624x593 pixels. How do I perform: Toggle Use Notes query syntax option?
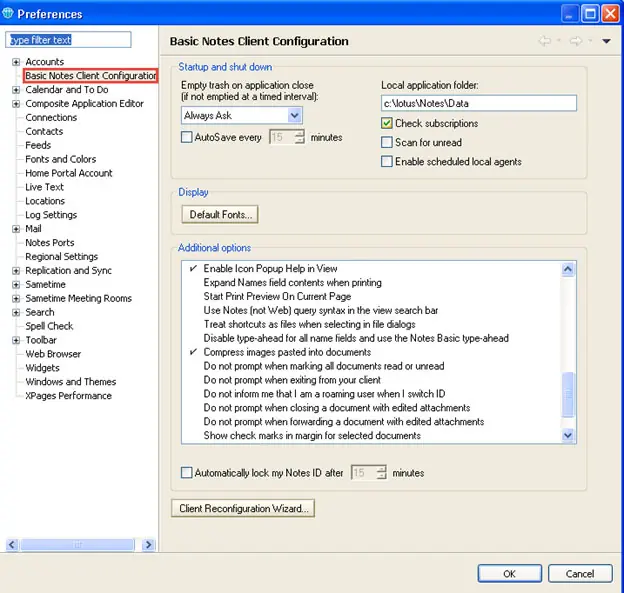coord(321,310)
